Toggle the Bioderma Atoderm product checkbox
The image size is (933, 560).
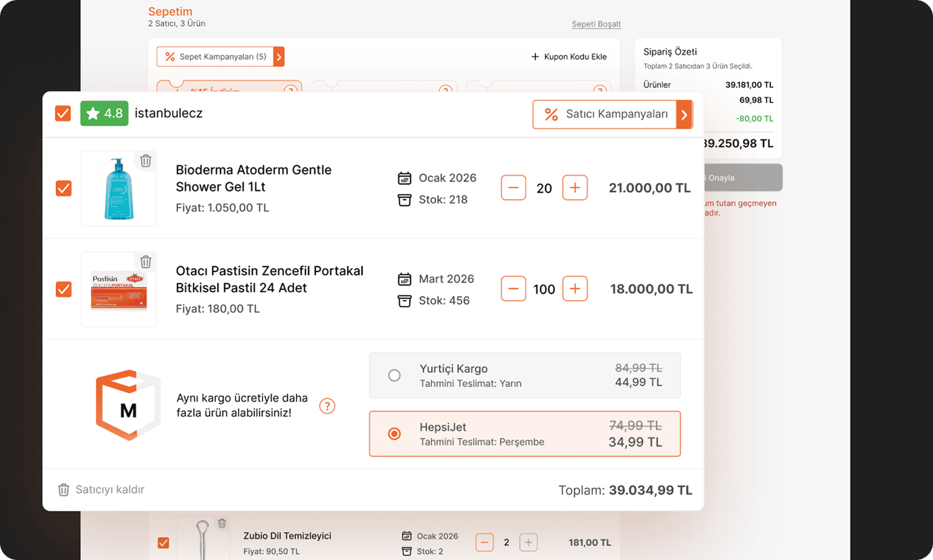pyautogui.click(x=64, y=188)
